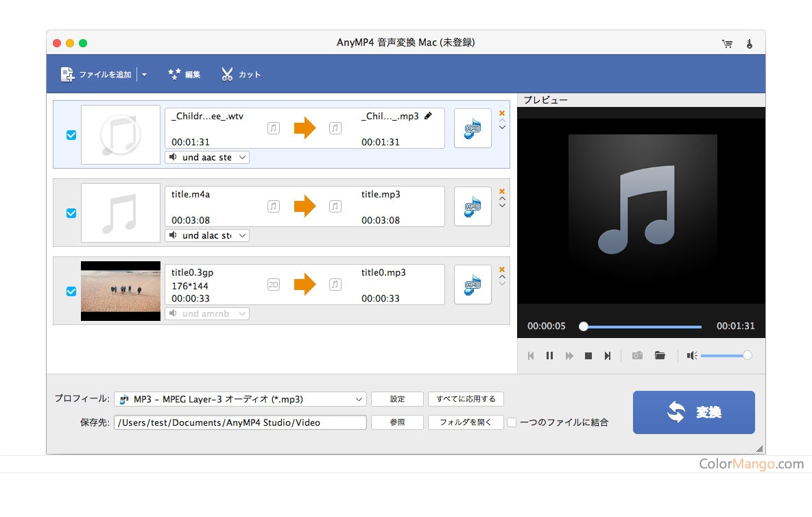Click the 参照 browse button

pos(397,422)
